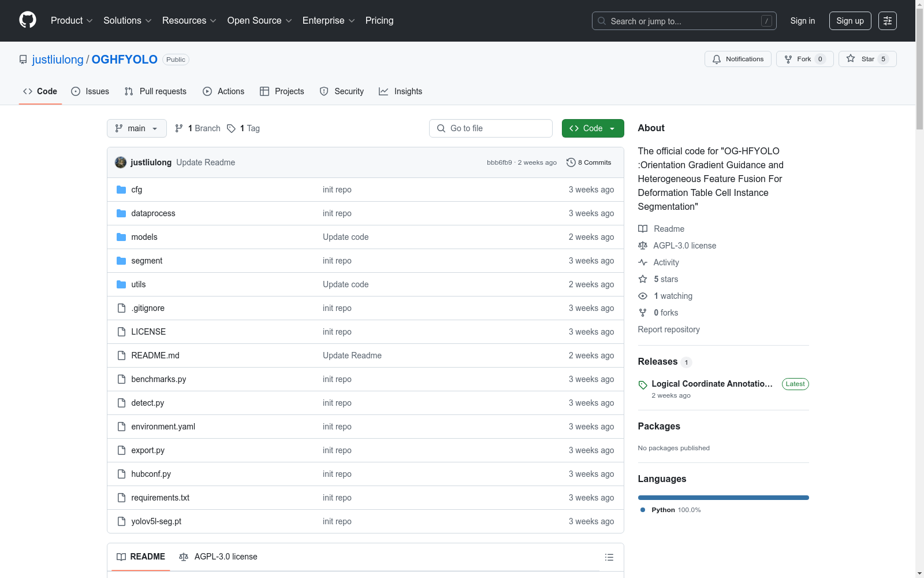Click the branch icon next to 1 Branch
The height and width of the screenshot is (578, 924).
pos(179,128)
